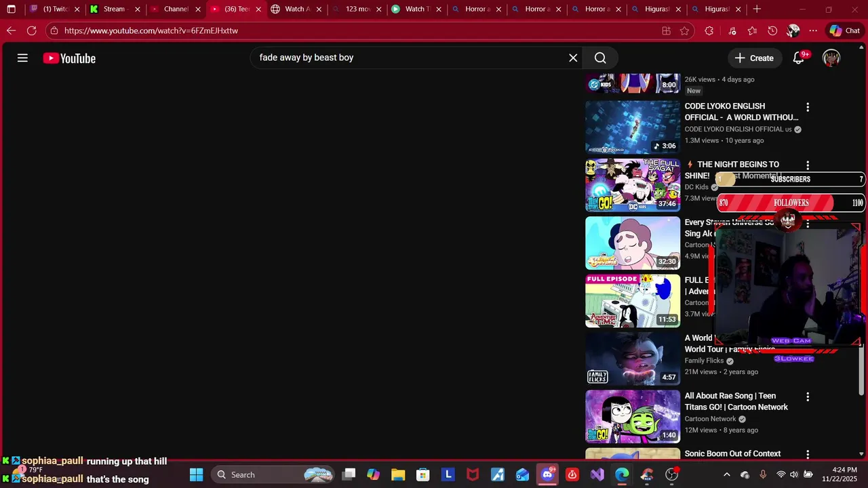Open the Windows Start menu

[196, 474]
